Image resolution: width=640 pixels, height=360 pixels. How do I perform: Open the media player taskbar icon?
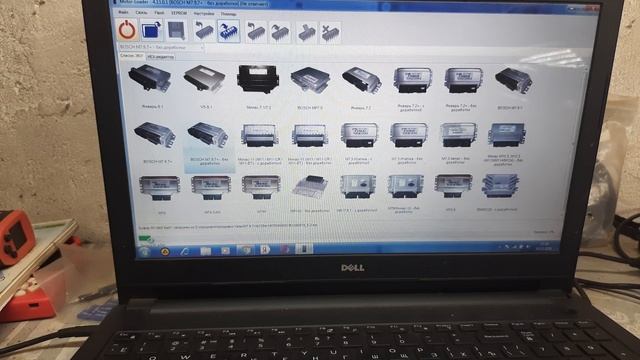(225, 250)
